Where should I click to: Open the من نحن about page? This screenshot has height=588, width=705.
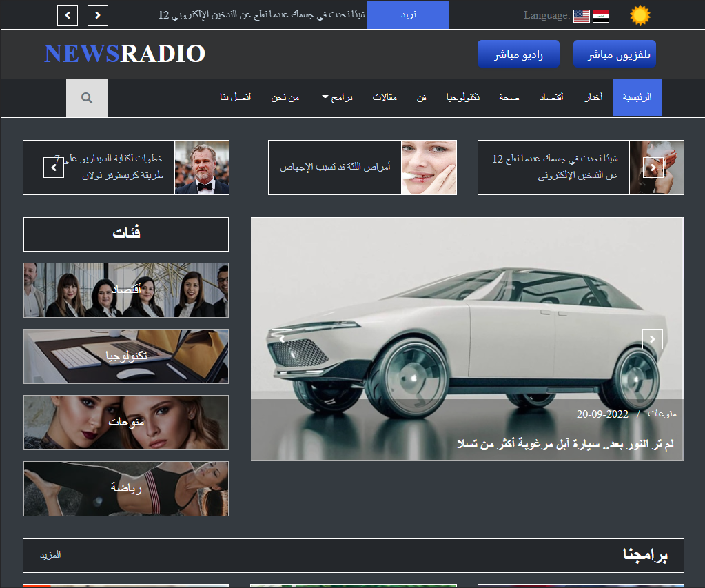click(x=285, y=98)
